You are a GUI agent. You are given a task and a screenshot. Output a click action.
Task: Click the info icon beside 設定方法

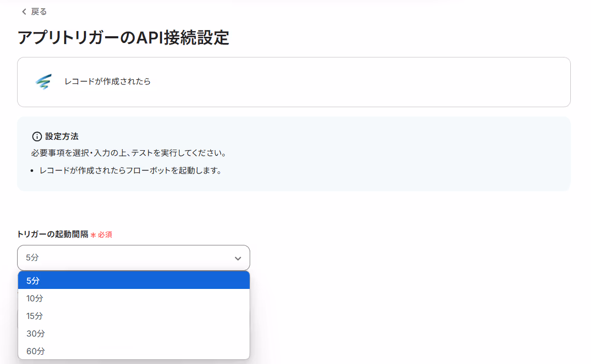(37, 136)
